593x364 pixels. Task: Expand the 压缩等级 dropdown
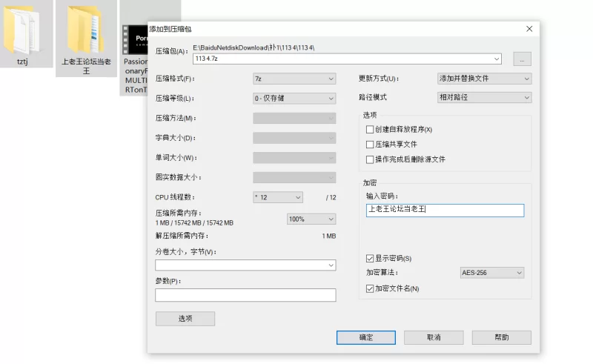[294, 98]
